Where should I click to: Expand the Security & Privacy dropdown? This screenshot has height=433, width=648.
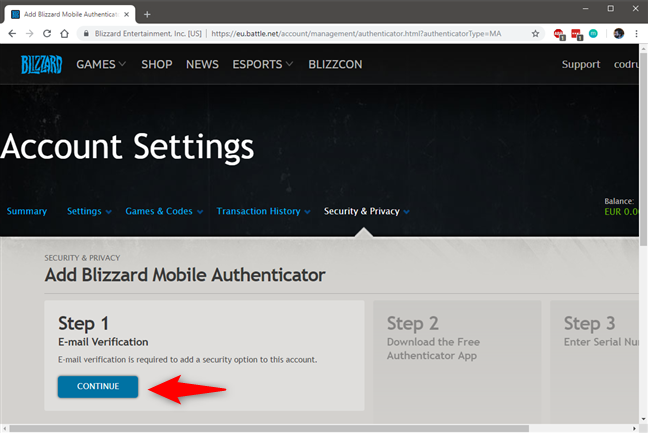pyautogui.click(x=367, y=211)
